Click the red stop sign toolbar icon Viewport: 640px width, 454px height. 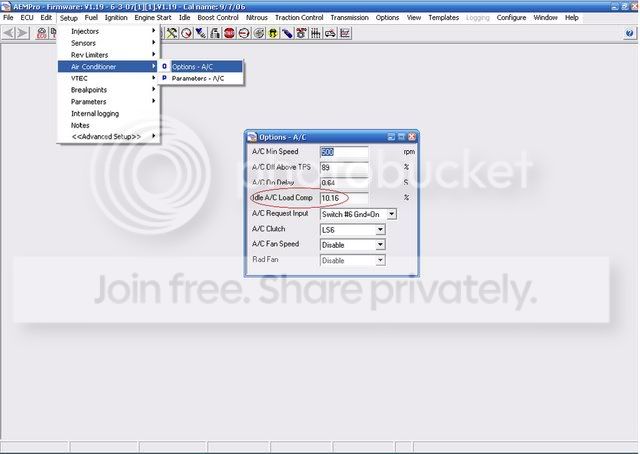click(229, 33)
